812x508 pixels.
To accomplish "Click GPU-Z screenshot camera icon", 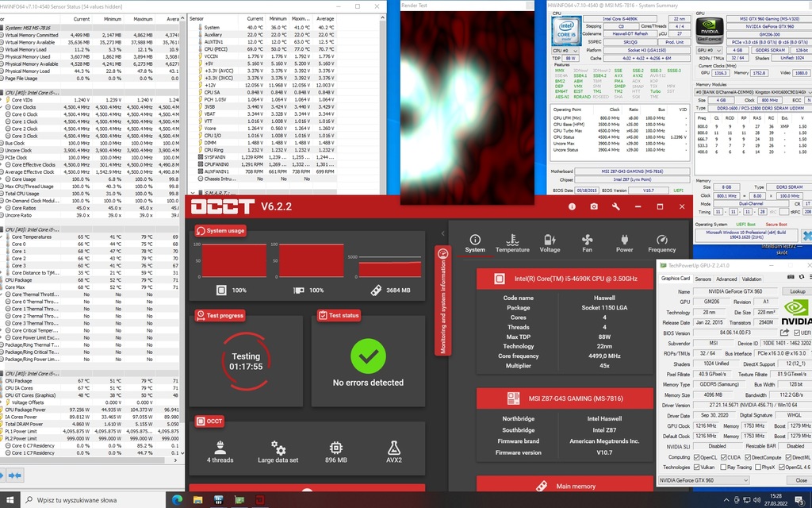I will point(791,277).
